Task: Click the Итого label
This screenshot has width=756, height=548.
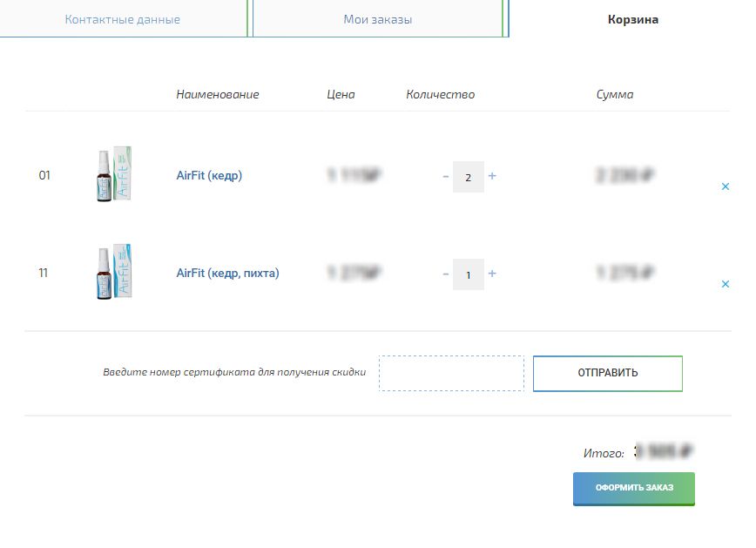Action: point(604,453)
